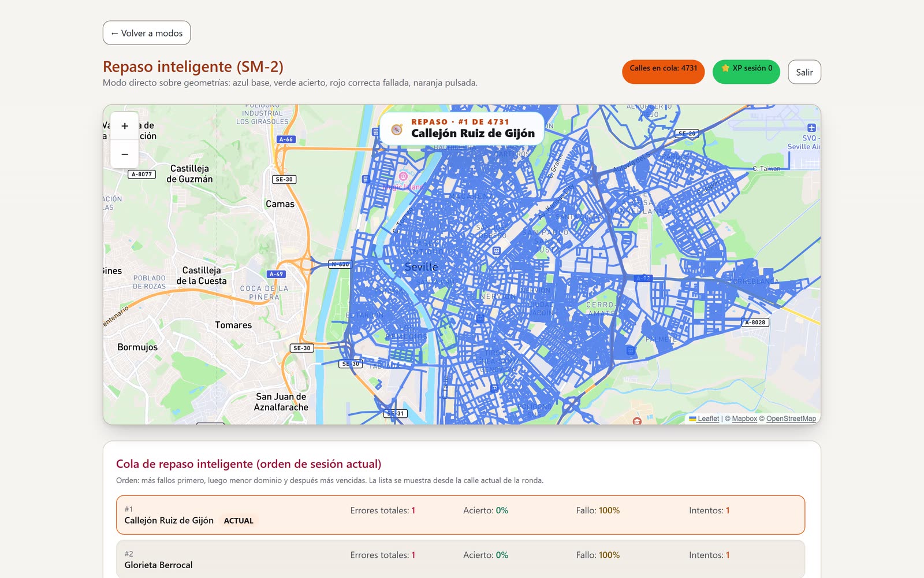Click the transit station icon near Palmete

click(x=631, y=350)
